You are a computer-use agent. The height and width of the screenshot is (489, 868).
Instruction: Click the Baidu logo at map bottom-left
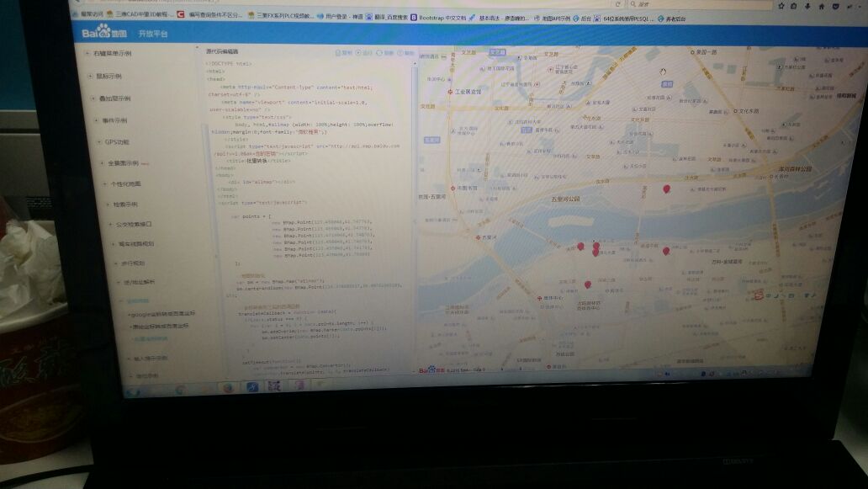click(x=431, y=369)
